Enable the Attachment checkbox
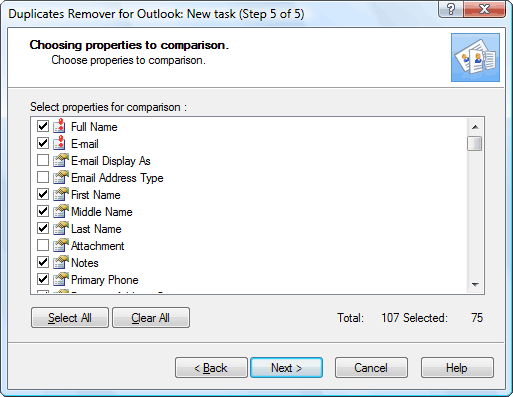Image resolution: width=513 pixels, height=397 pixels. [43, 245]
